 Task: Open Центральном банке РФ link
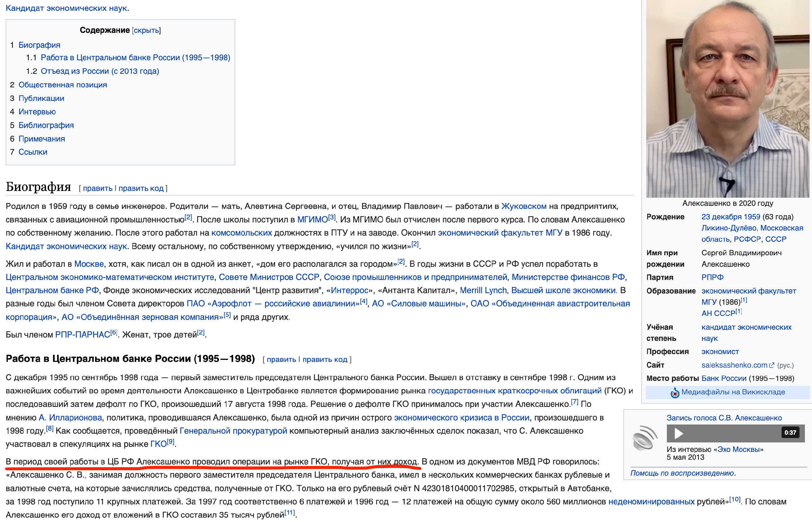52,290
